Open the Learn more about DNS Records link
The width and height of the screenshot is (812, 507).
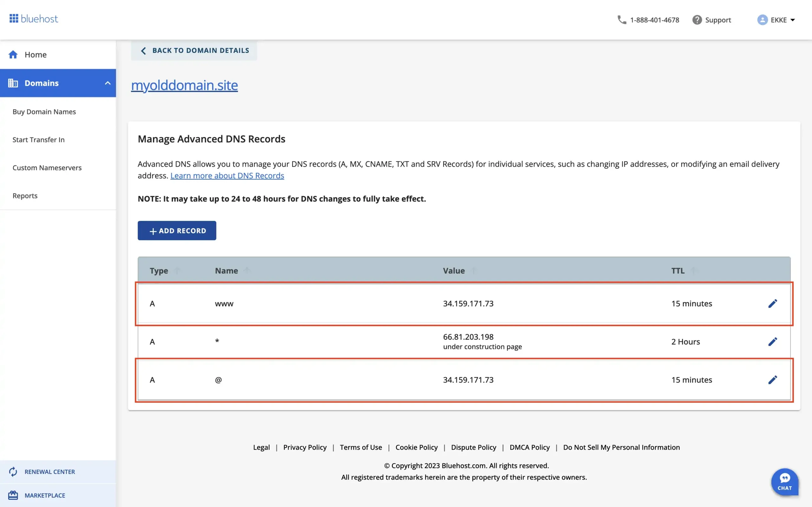click(227, 175)
